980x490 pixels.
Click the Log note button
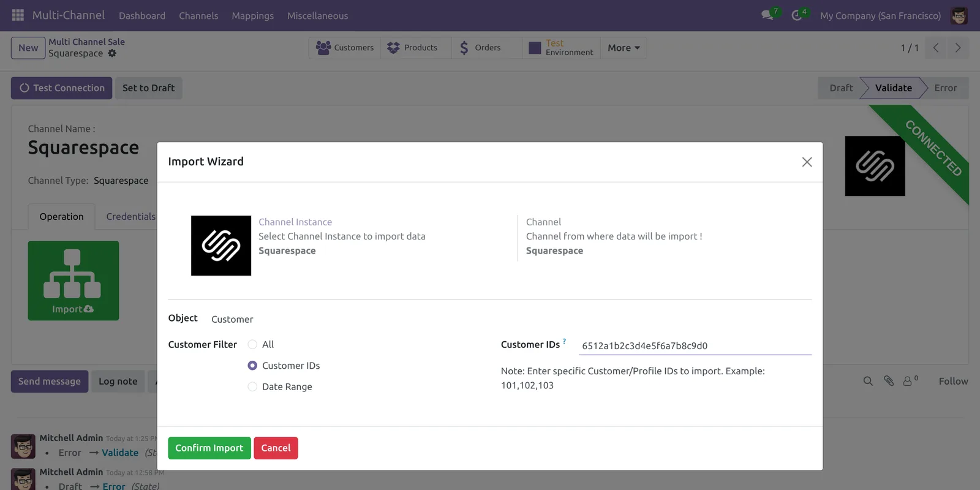tap(118, 381)
